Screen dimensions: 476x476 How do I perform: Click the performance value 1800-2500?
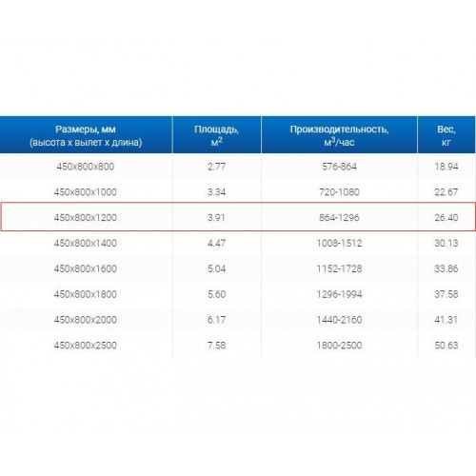[x=339, y=346]
